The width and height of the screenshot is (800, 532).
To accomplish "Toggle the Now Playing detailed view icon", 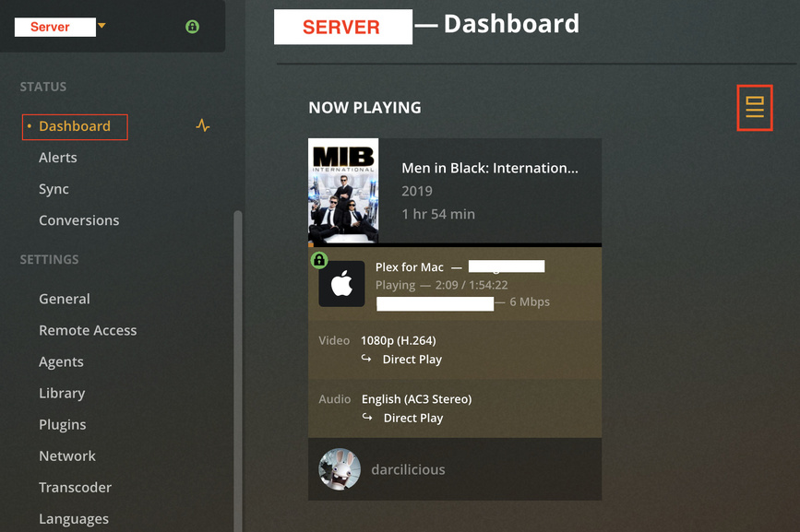I will coord(755,108).
